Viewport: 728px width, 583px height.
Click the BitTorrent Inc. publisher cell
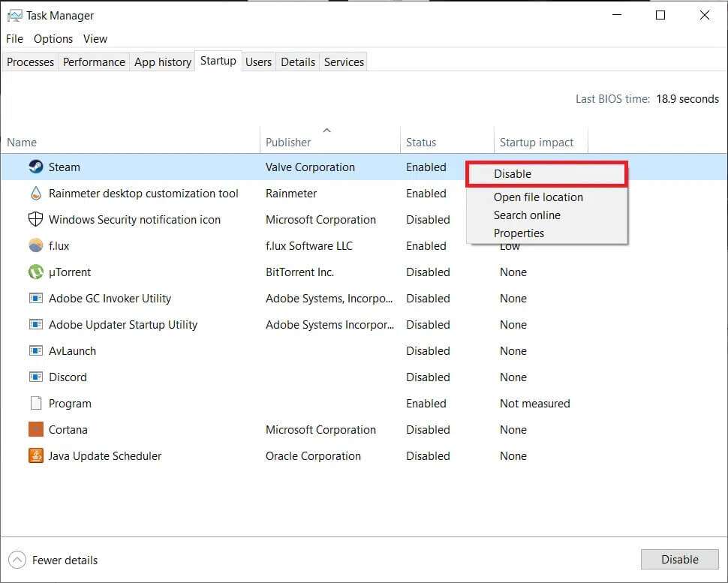299,272
